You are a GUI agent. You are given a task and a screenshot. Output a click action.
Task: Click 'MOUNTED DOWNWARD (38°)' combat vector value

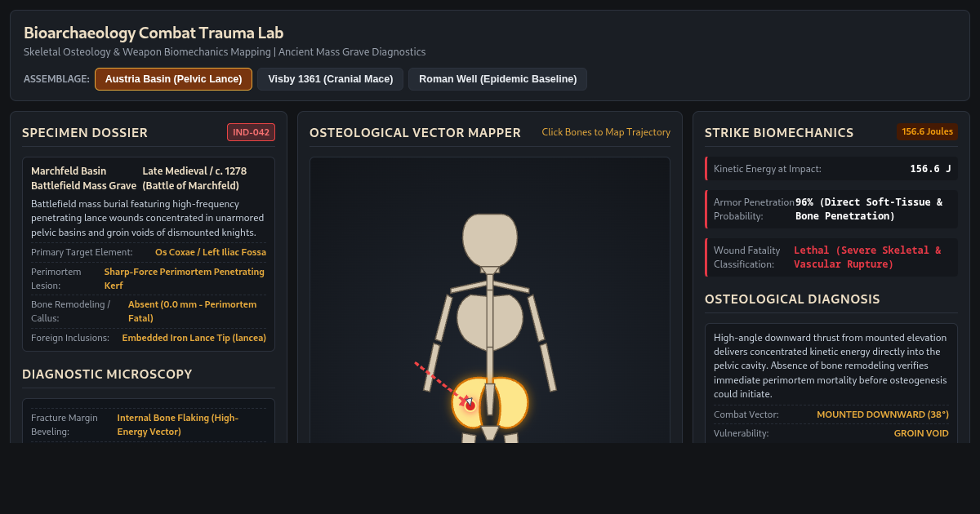883,414
